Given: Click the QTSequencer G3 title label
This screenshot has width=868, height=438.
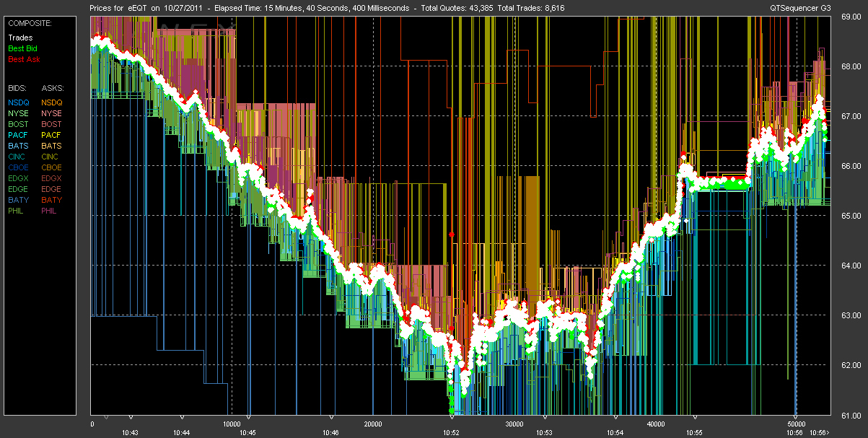Looking at the screenshot, I should click(x=799, y=8).
